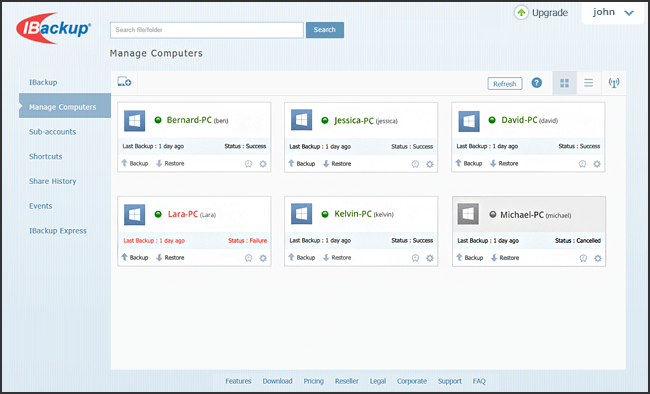Click the round log icon on Kelvin-PC card
Viewport: 650px width, 394px height.
[415, 258]
